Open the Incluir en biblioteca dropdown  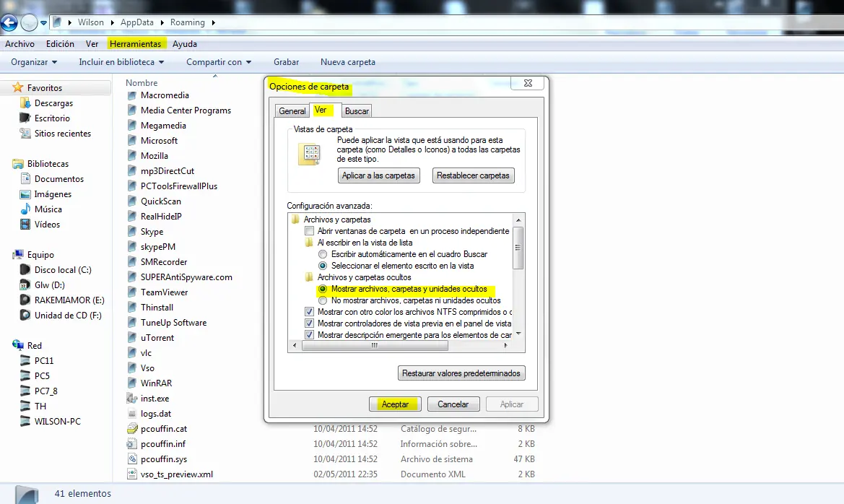pyautogui.click(x=121, y=62)
